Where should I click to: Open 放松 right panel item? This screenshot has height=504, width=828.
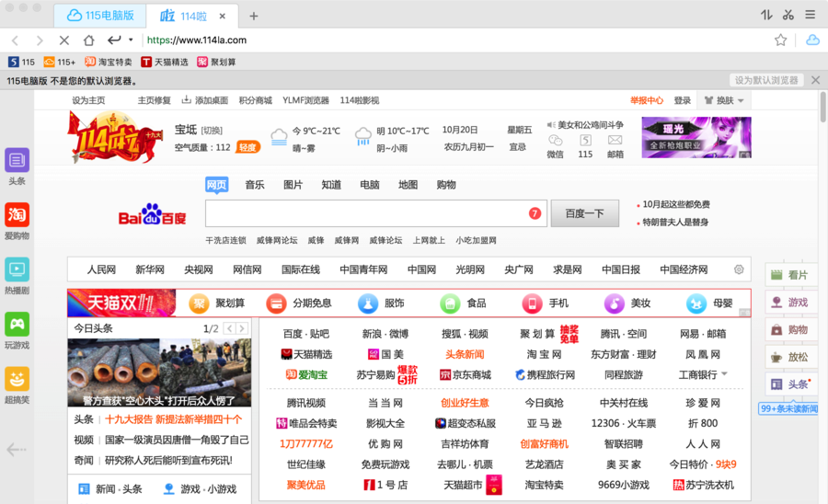[790, 357]
